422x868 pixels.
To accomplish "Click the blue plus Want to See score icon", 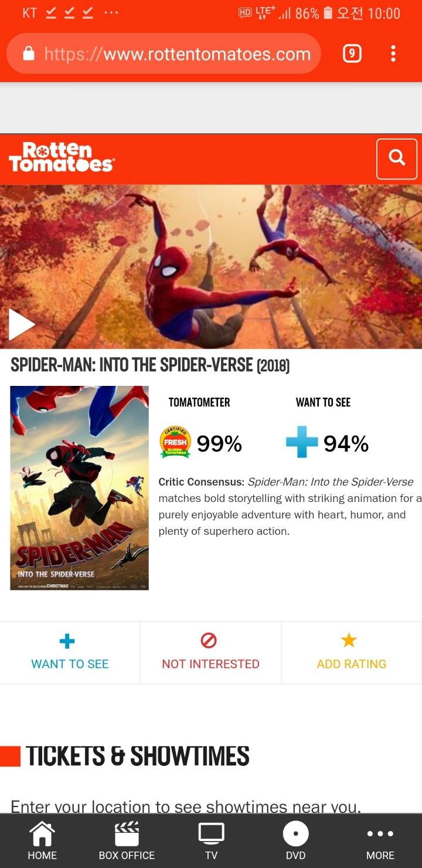I will pos(302,442).
